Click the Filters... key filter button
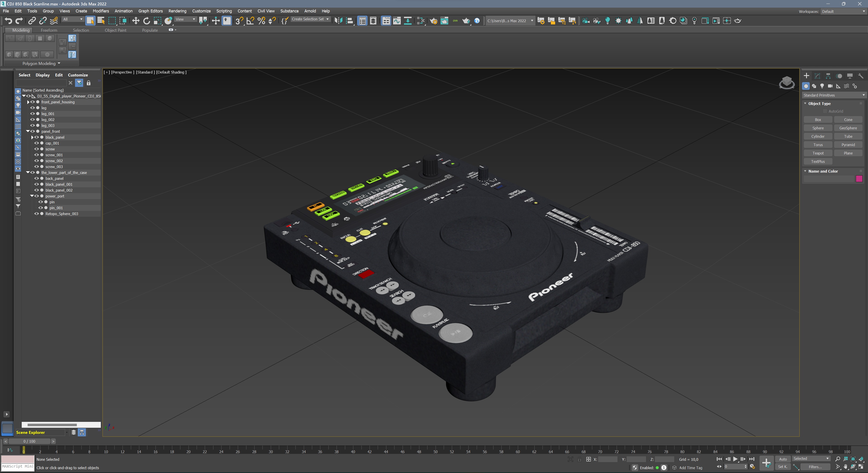Image resolution: width=868 pixels, height=473 pixels. coord(815,467)
